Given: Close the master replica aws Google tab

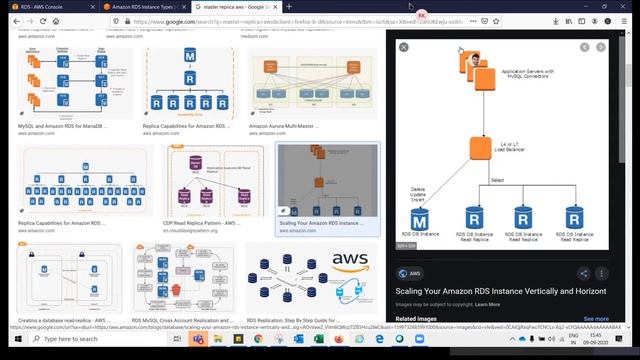Looking at the screenshot, I should tap(276, 7).
